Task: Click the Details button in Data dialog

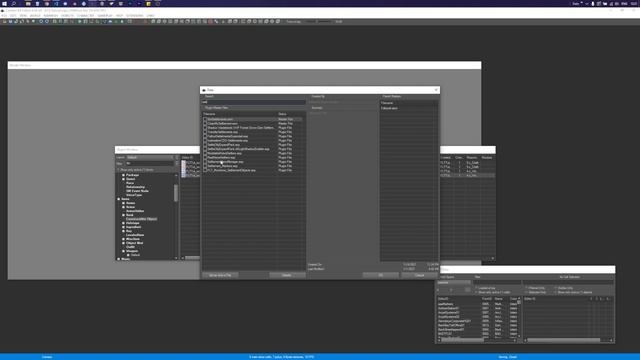Action: click(x=287, y=275)
